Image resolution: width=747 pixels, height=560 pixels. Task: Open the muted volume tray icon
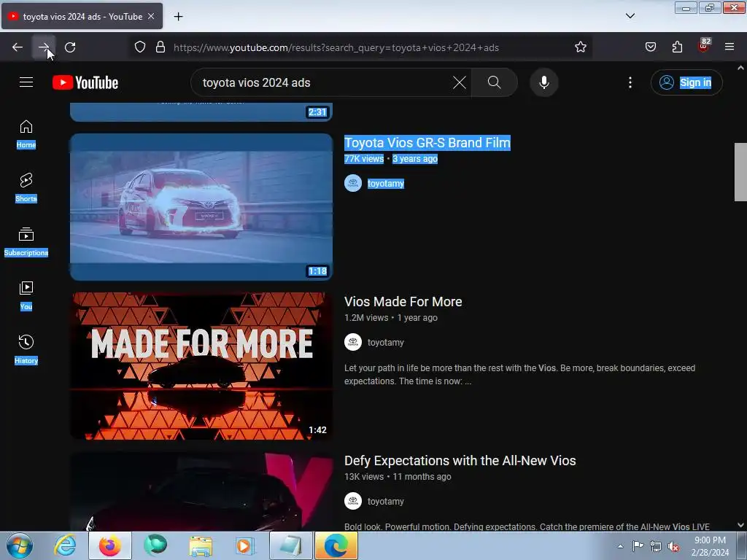673,547
